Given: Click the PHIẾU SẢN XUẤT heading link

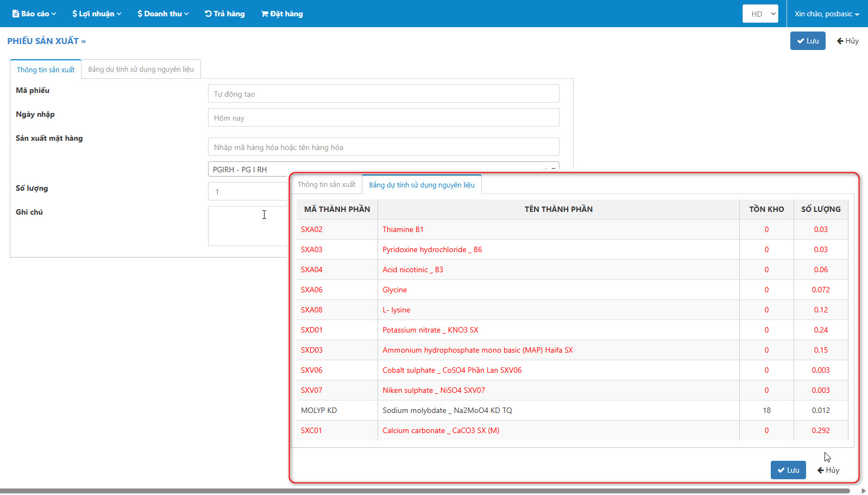Looking at the screenshot, I should 46,41.
